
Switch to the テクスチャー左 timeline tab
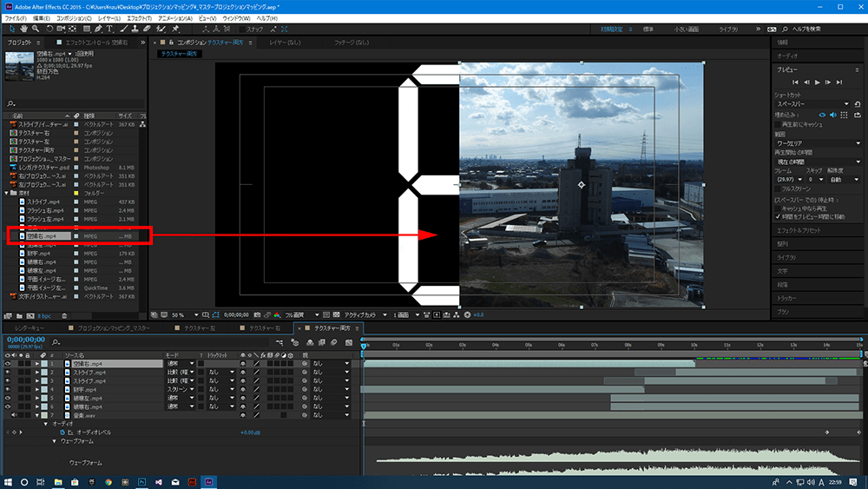click(200, 328)
